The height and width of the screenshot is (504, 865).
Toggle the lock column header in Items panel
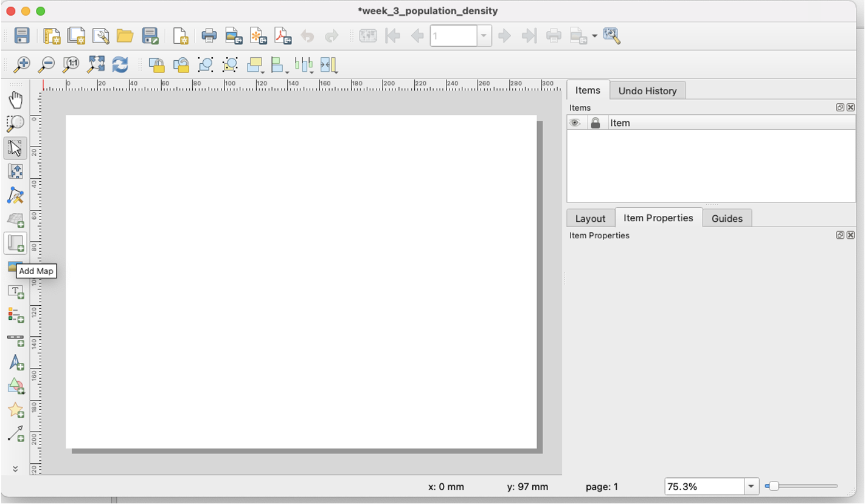point(595,122)
